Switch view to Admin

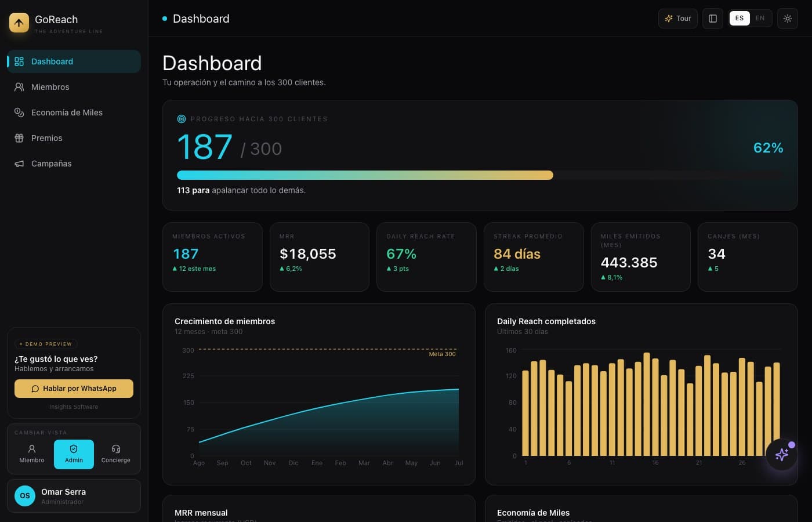pos(74,454)
